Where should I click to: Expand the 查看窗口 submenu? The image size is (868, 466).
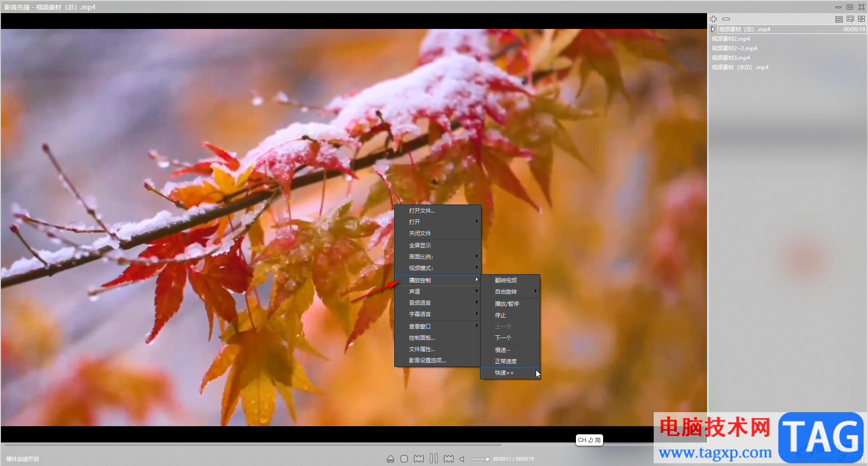438,327
